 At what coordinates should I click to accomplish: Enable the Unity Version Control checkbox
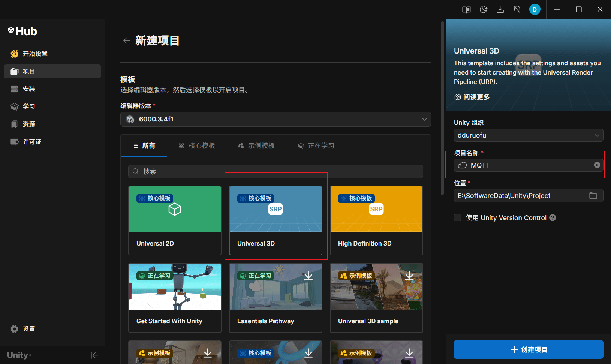[x=458, y=218]
